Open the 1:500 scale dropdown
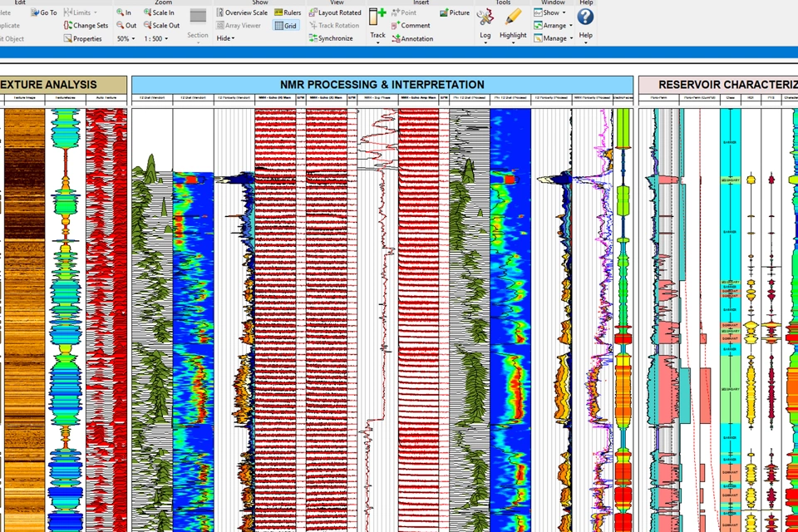This screenshot has height=532, width=798. (155, 38)
